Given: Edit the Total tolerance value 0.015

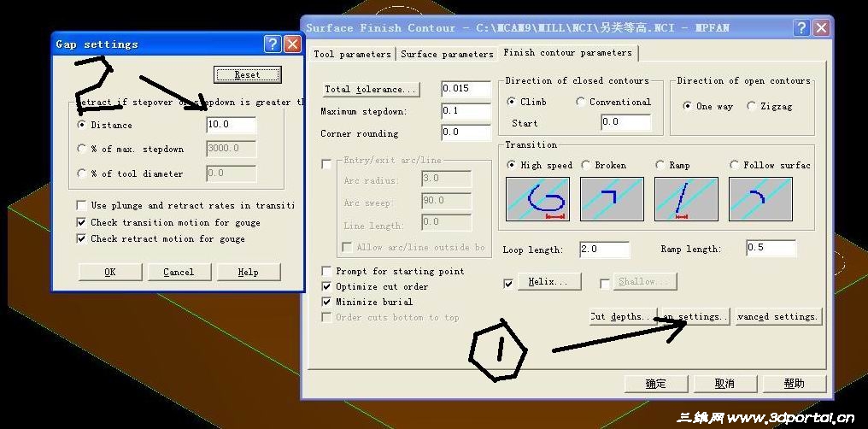Looking at the screenshot, I should pyautogui.click(x=466, y=89).
